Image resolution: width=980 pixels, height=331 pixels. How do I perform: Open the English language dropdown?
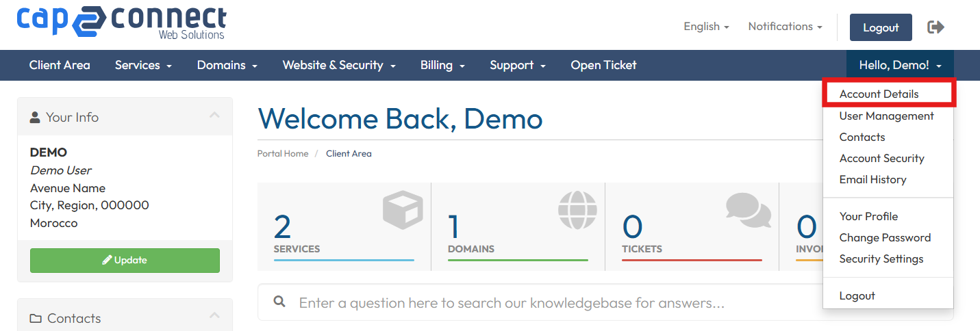coord(706,27)
